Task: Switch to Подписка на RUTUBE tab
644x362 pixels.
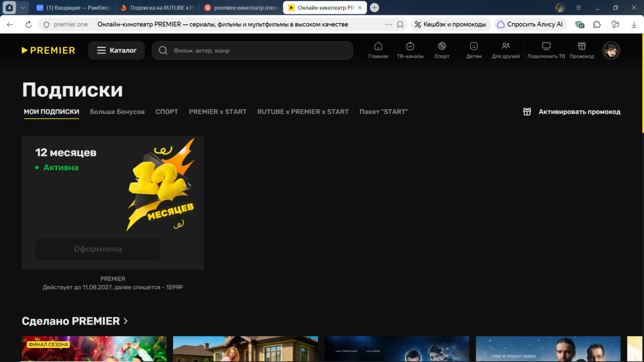Action: [x=158, y=8]
